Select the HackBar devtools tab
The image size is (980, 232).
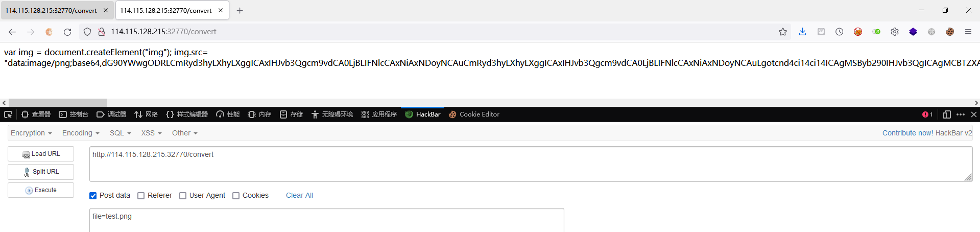[x=423, y=114]
